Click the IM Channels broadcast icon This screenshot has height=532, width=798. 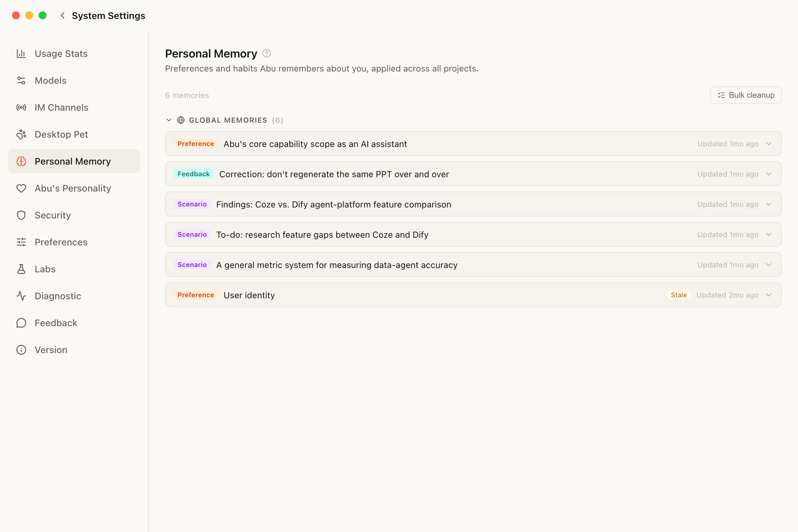point(21,107)
